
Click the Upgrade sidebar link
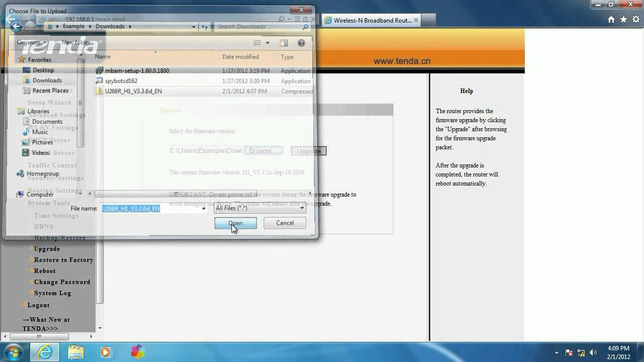click(x=47, y=249)
